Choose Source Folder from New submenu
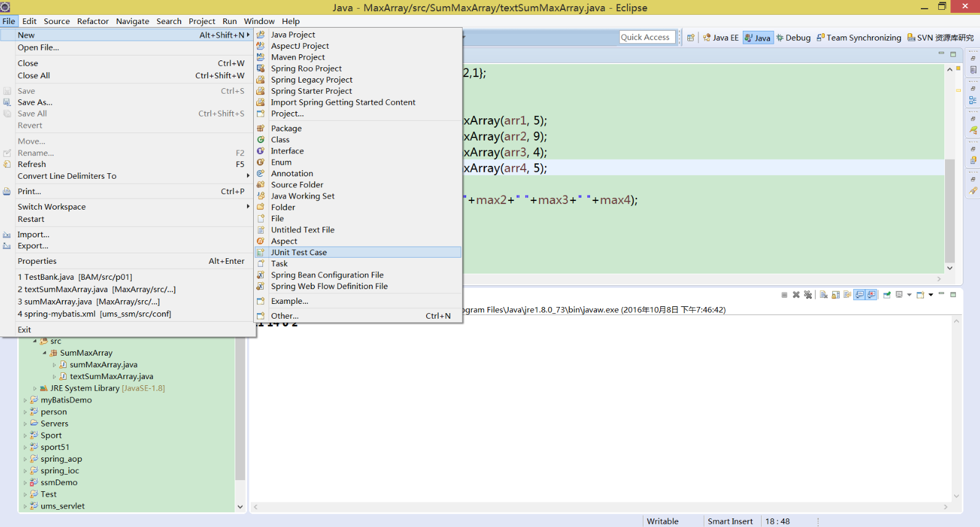This screenshot has height=527, width=980. click(x=358, y=184)
